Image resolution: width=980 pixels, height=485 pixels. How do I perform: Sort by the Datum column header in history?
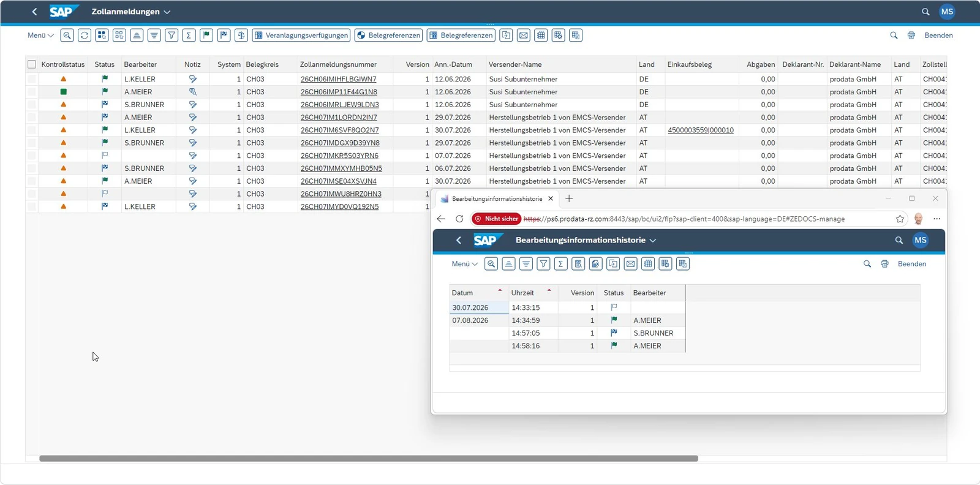click(x=478, y=293)
